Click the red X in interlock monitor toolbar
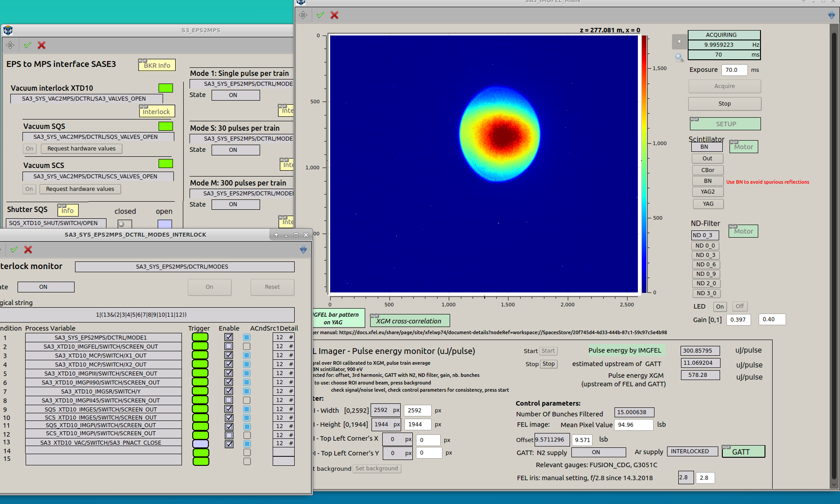Viewport: 840px width, 504px height. [x=28, y=249]
